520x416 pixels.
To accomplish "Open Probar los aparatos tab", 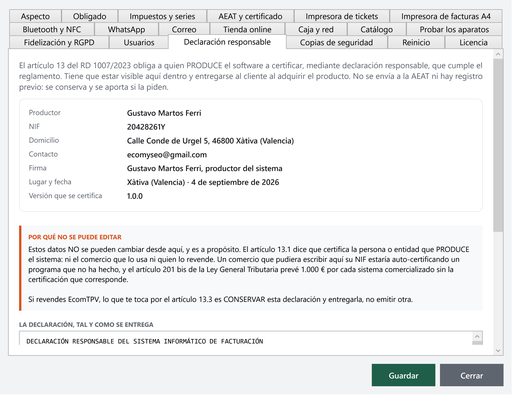I will (454, 29).
